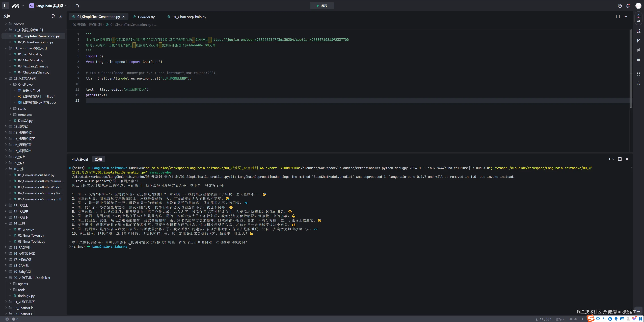Open the source control branch icon
Screen dimensions: 644x322
(x=638, y=41)
